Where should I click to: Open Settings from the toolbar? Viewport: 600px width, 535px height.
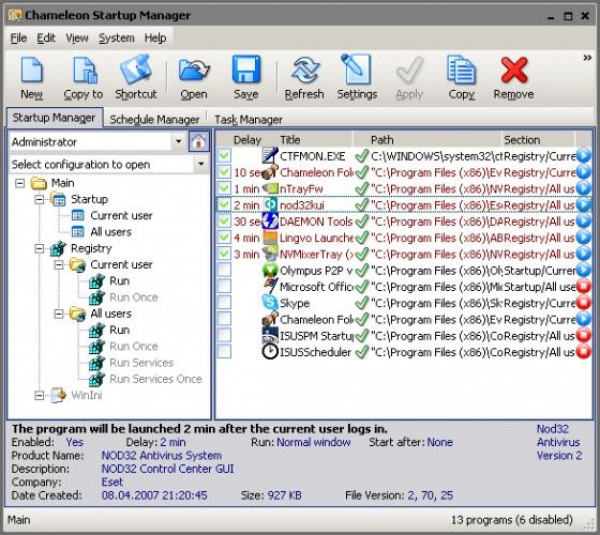click(356, 69)
